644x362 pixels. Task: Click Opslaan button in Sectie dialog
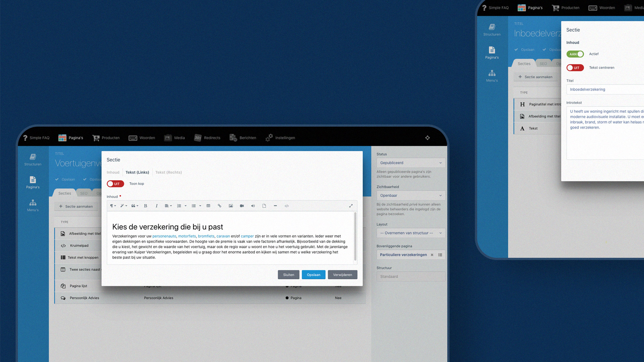click(314, 275)
